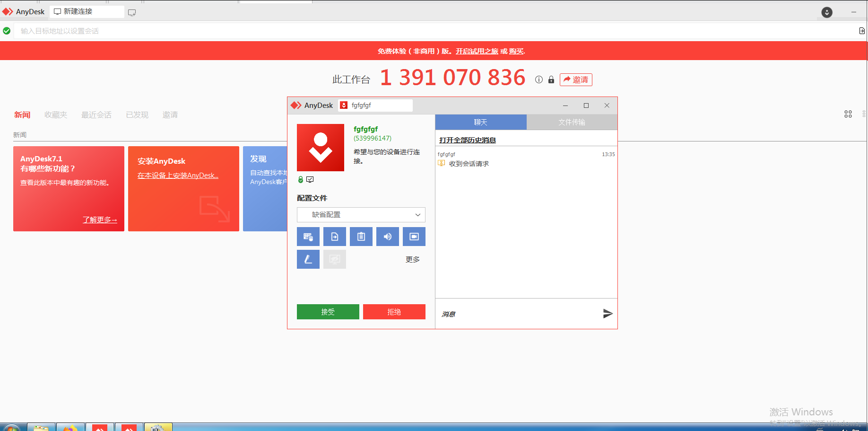The image size is (868, 431).
Task: Click the lock icon beside workstation ID
Action: tap(551, 80)
